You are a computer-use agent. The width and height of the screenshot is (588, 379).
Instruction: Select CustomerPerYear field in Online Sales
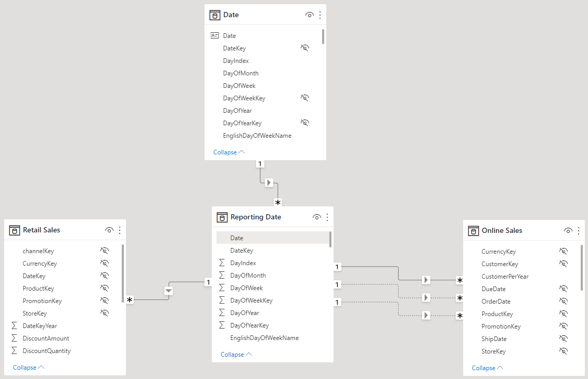[505, 277]
